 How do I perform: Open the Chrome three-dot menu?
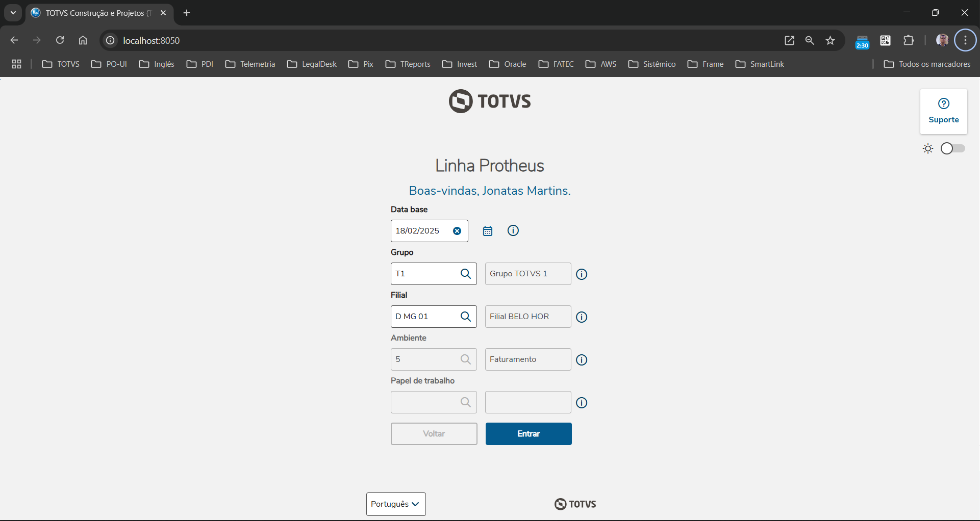[x=965, y=40]
